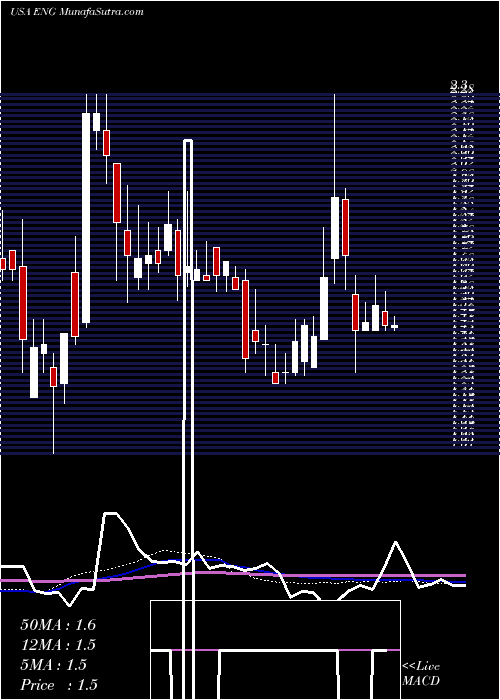Click the 2.3 top price axis label

[458, 84]
